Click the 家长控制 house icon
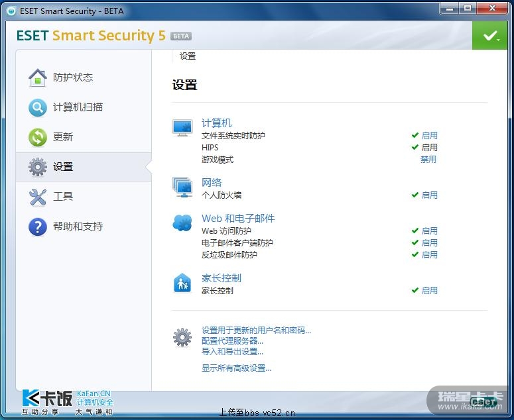The image size is (514, 420). (182, 283)
